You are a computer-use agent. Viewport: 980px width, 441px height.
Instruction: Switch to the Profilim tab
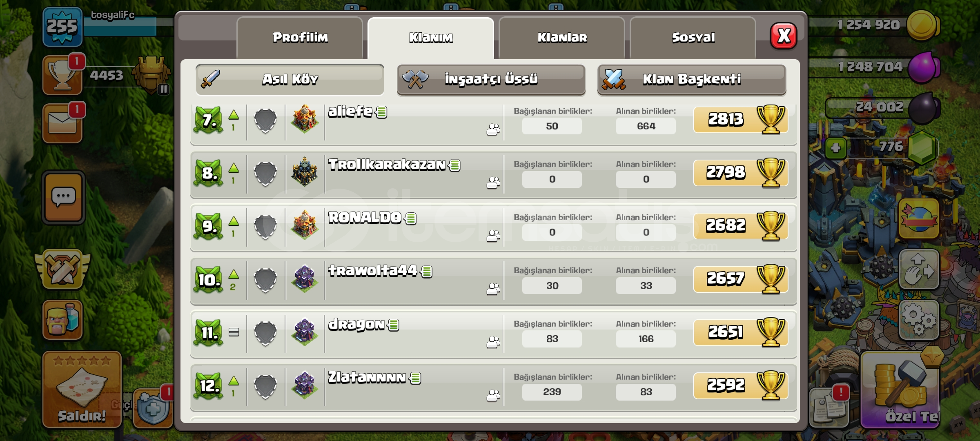(300, 38)
